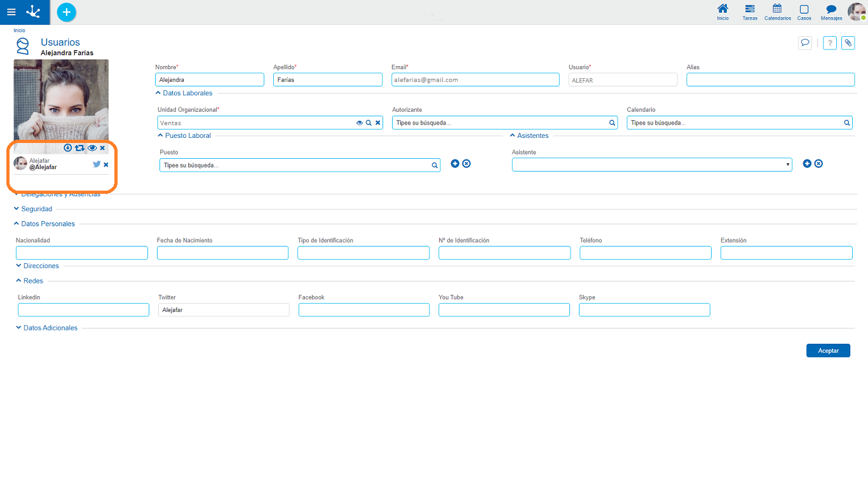This screenshot has height=488, width=868.
Task: Focus the Tipo de Identificación field
Action: (363, 253)
